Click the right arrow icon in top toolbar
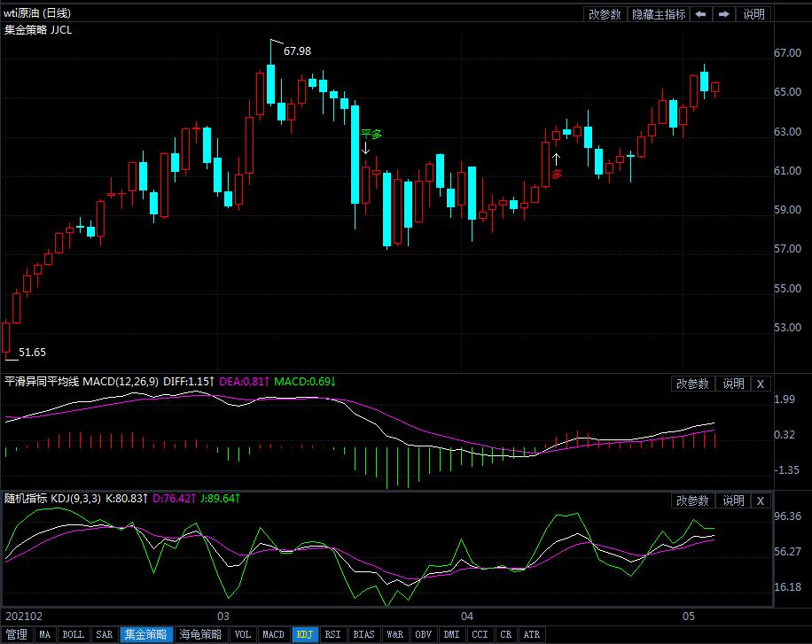This screenshot has width=812, height=644. click(x=724, y=14)
